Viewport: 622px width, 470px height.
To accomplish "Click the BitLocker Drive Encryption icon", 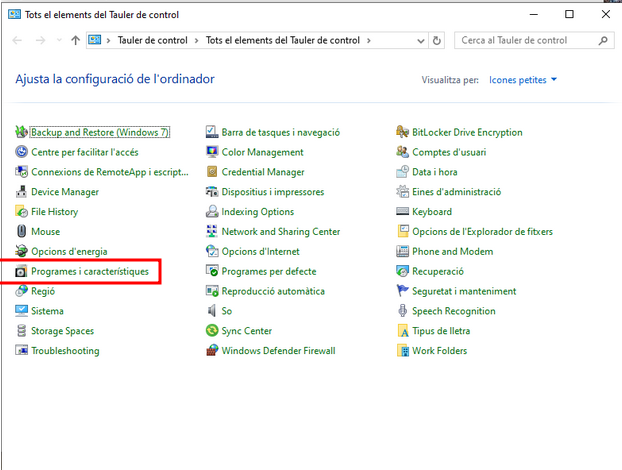I will click(x=403, y=132).
